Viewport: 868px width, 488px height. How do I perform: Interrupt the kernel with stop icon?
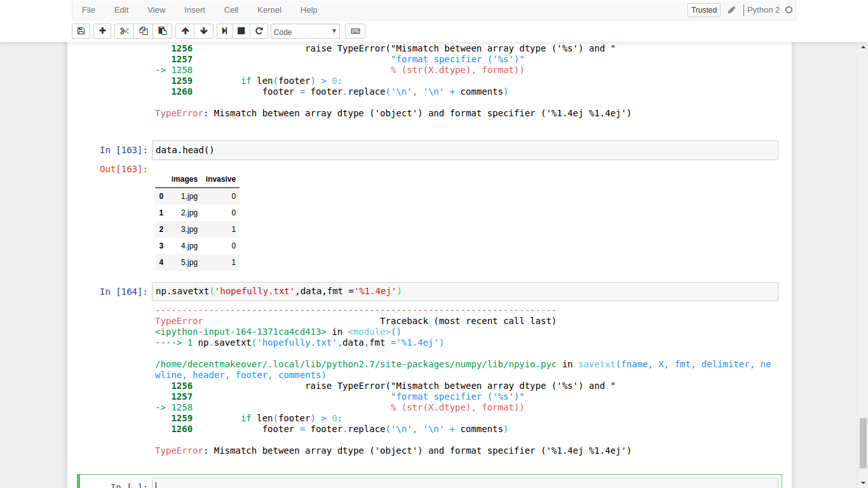click(x=241, y=31)
